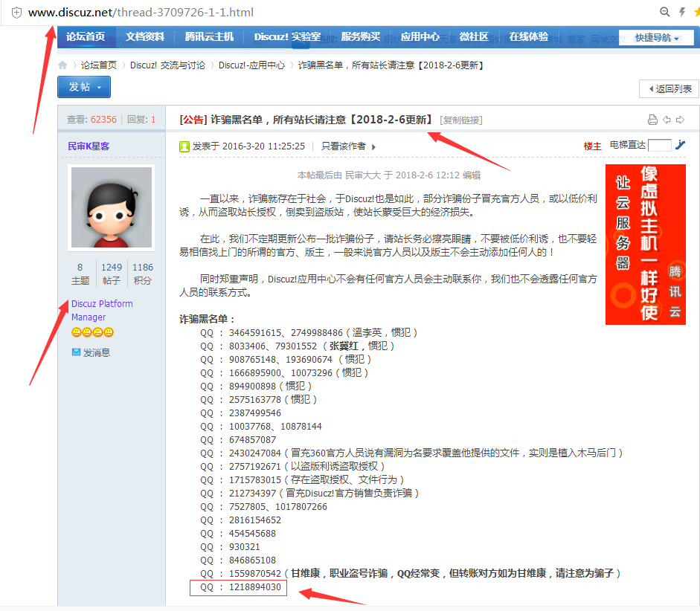Image resolution: width=700 pixels, height=611 pixels.
Task: Click the 8 主题 count link
Action: point(80,274)
